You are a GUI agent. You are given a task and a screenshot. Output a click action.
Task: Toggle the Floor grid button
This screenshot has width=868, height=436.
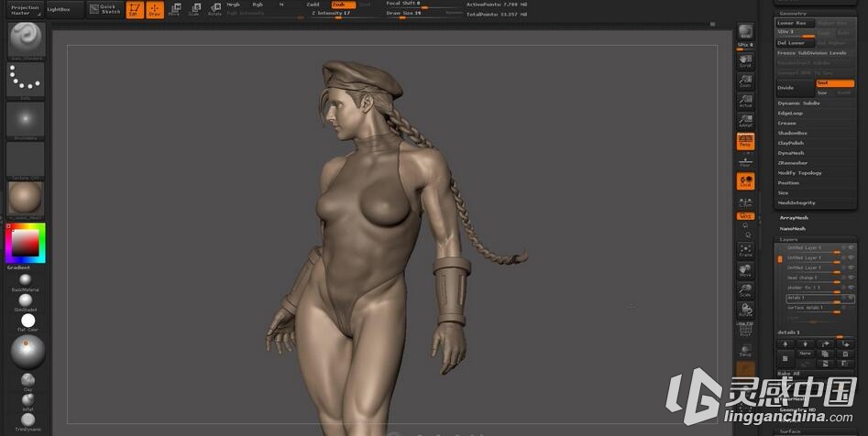[x=746, y=161]
